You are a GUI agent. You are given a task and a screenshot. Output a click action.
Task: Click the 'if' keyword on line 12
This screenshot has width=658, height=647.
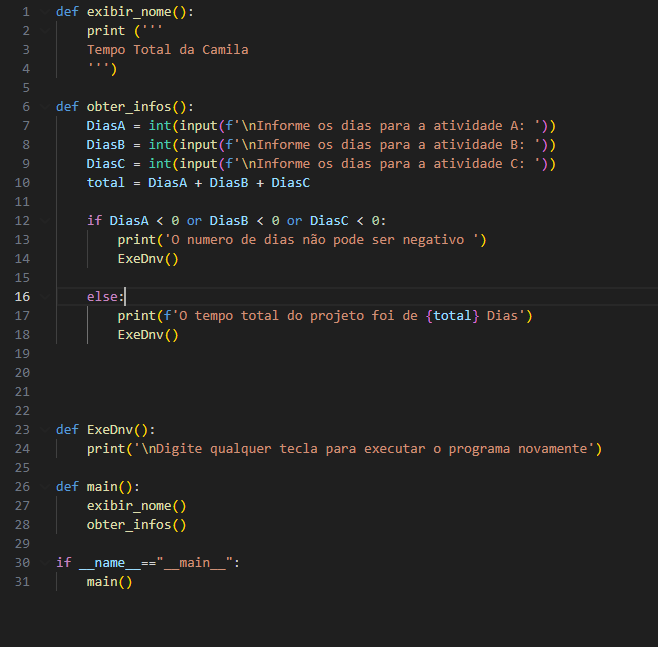point(94,221)
